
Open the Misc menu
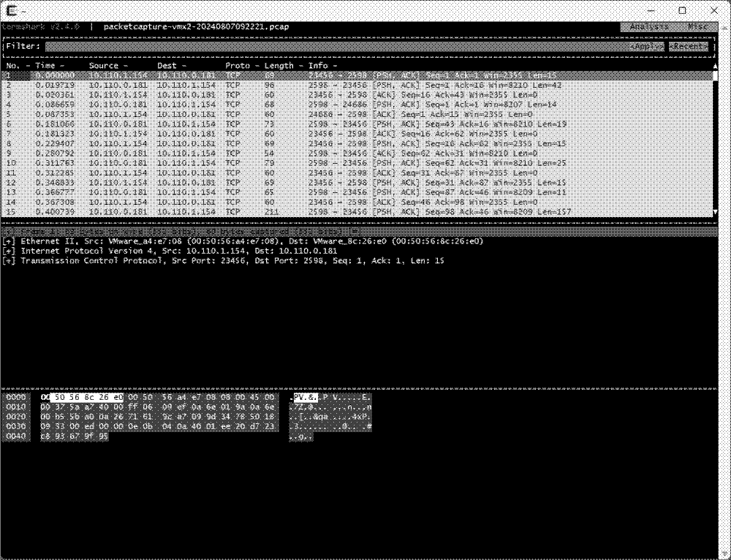point(698,26)
